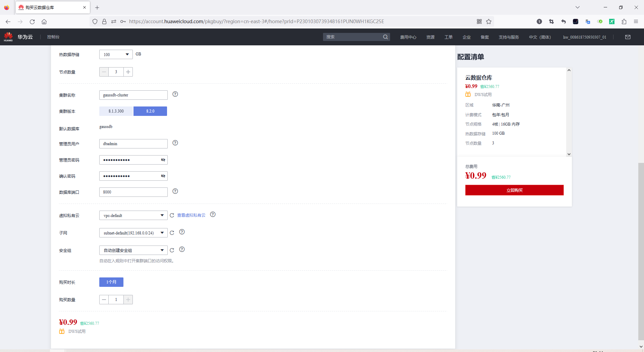The height and width of the screenshot is (352, 644).
Task: Open the 支持与服务 menu
Action: pos(509,37)
